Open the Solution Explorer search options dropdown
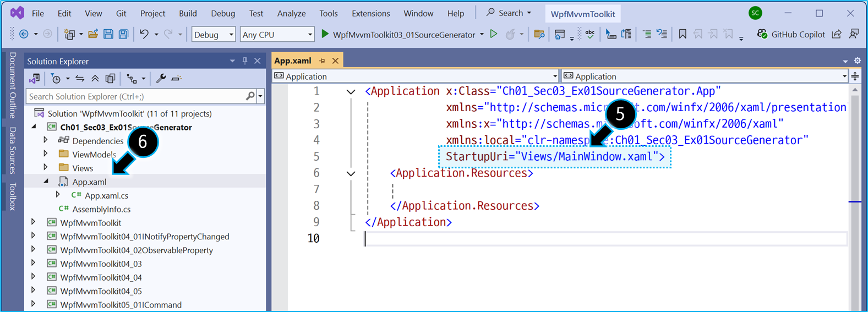The image size is (868, 312). [260, 96]
